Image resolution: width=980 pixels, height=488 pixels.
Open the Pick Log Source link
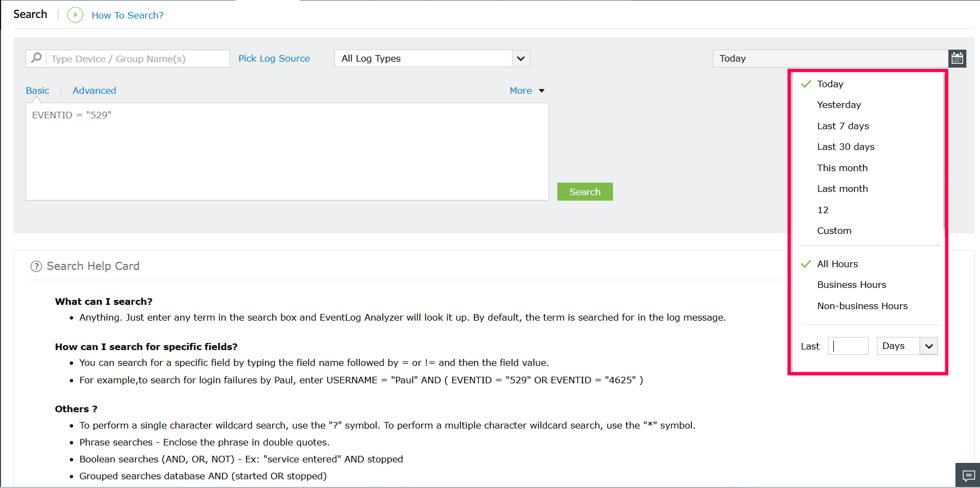pos(274,58)
